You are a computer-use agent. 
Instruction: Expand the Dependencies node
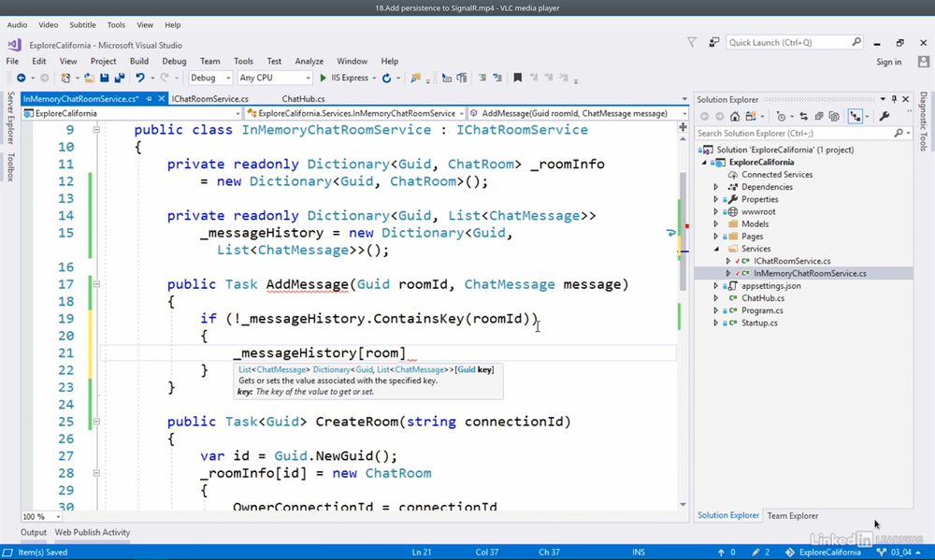(x=716, y=187)
